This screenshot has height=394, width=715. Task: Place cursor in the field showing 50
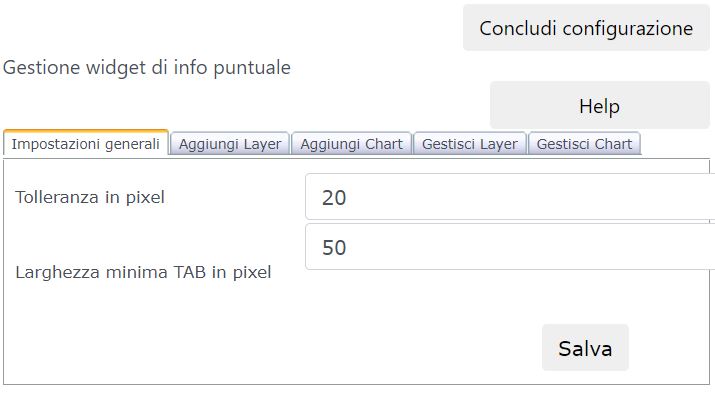tap(510, 247)
